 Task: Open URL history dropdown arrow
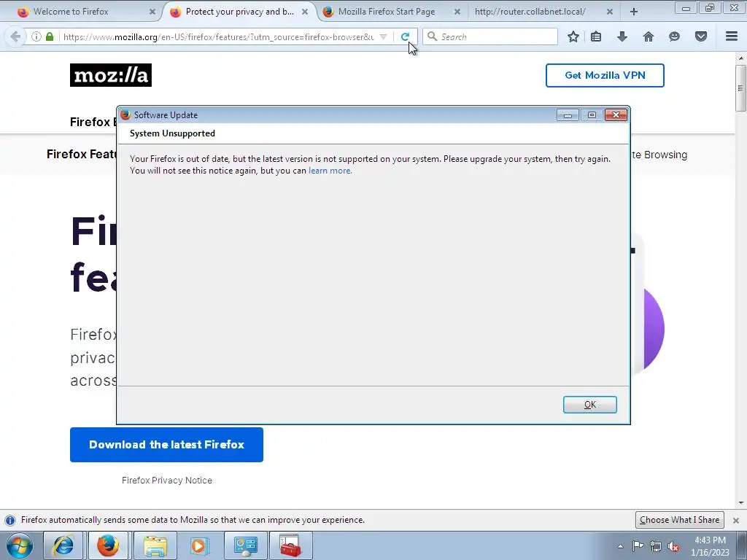(383, 36)
